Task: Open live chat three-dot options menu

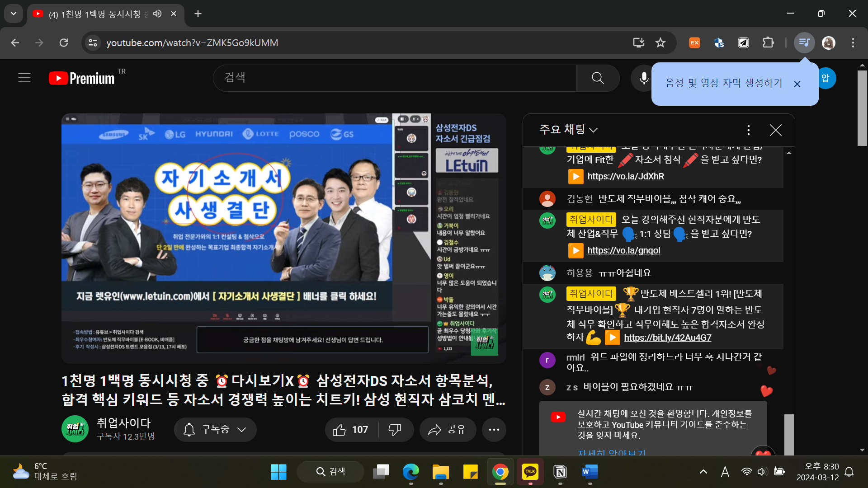Action: click(749, 130)
